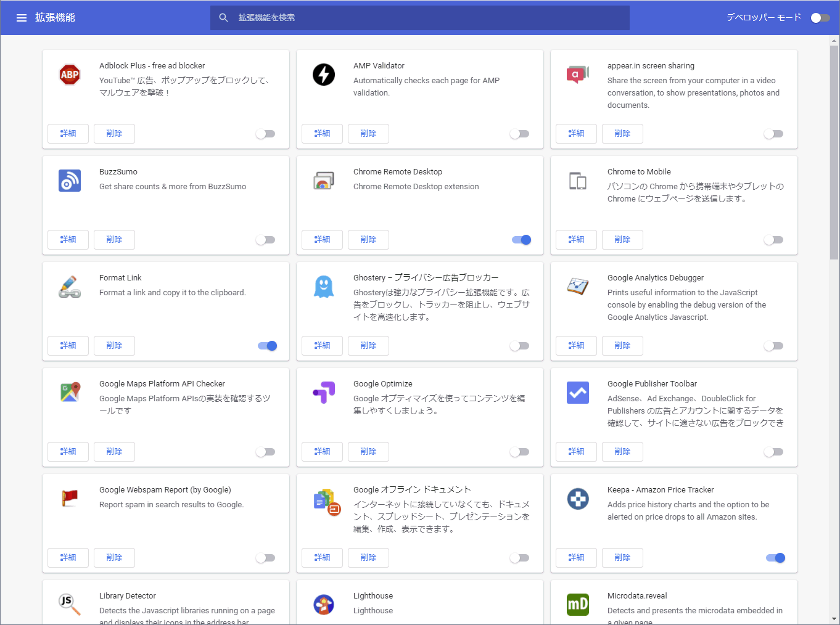Click the 'Library Detector' name text
Viewport: 840px width, 625px height.
[128, 596]
